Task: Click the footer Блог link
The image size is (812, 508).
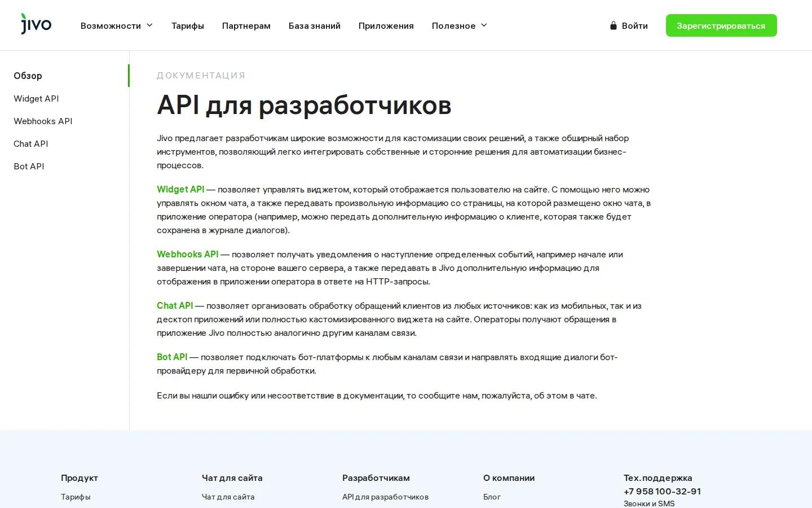Action: click(x=492, y=497)
